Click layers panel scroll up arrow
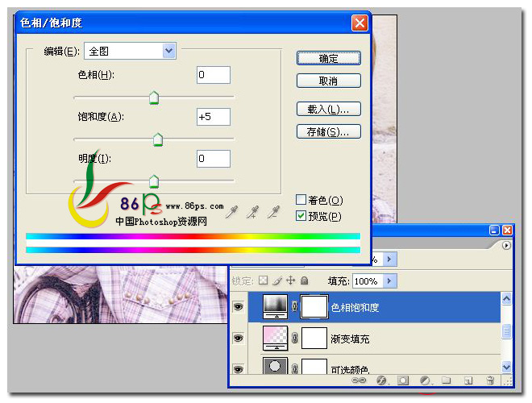Viewport: 532px width, 403px height. coord(506,299)
